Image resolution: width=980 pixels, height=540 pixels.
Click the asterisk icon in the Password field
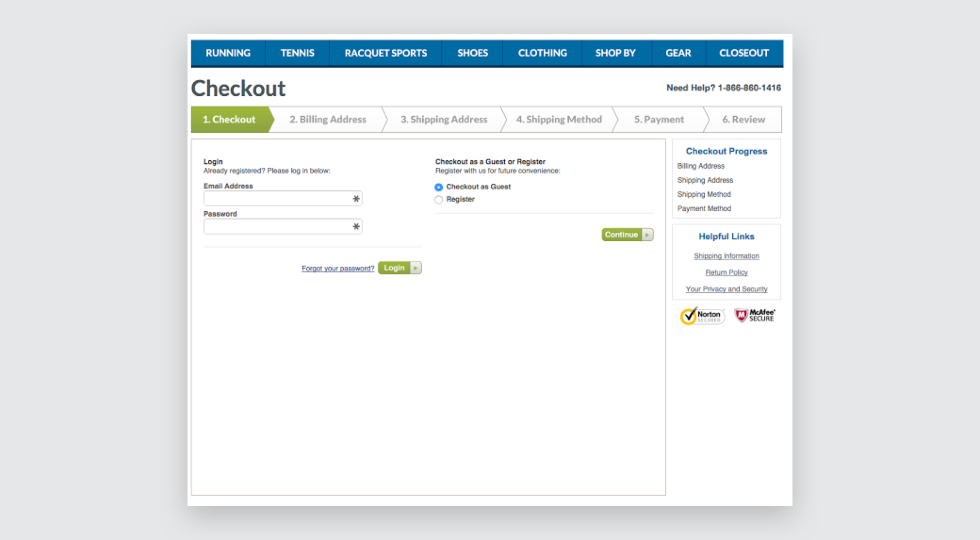355,226
